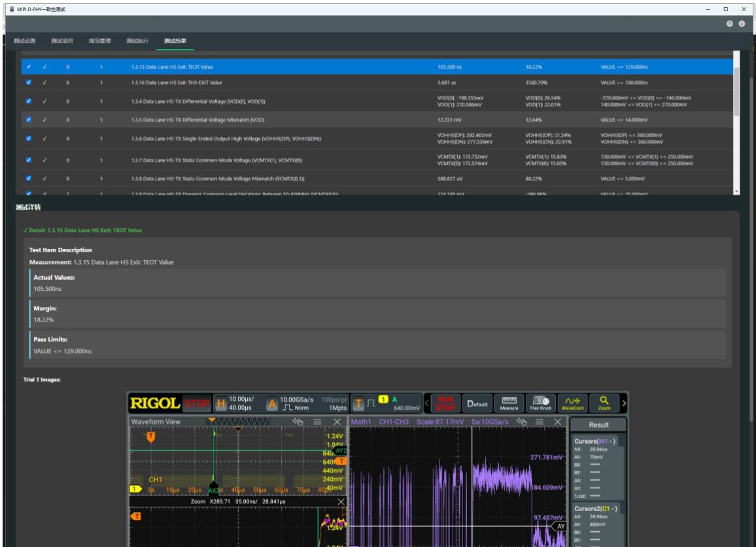The height and width of the screenshot is (547, 756).
Task: Switch to the 测试设置 tab
Action: (x=25, y=41)
